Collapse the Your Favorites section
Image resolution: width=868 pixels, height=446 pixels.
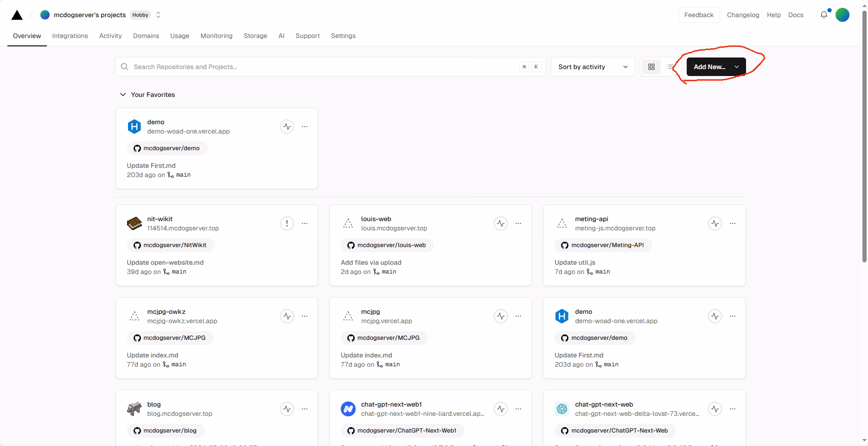(123, 95)
